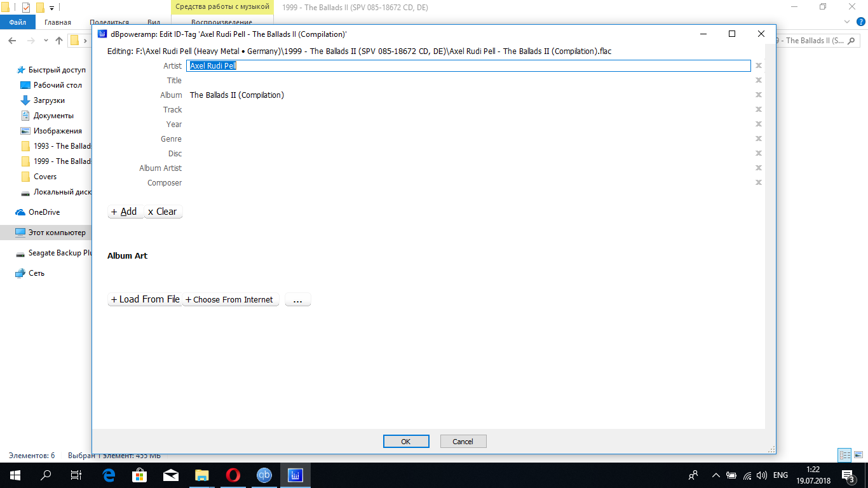Open Seagate Backup Plus drive
Viewport: 868px width, 488px height.
53,253
